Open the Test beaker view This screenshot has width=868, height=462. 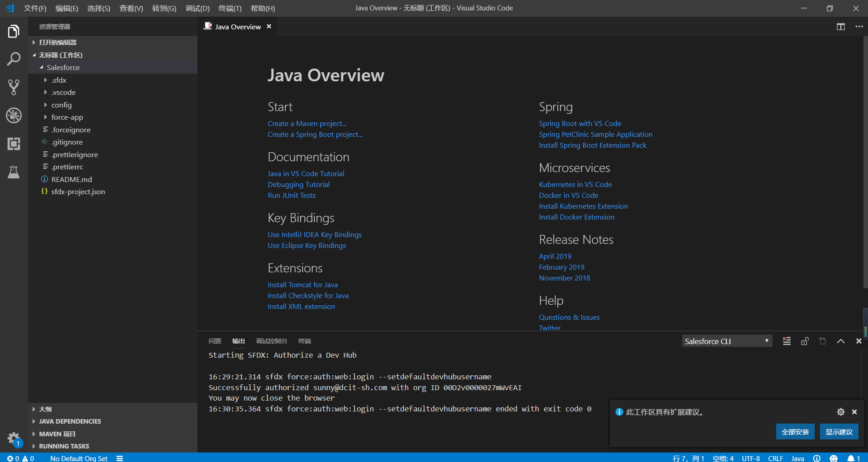click(x=14, y=172)
